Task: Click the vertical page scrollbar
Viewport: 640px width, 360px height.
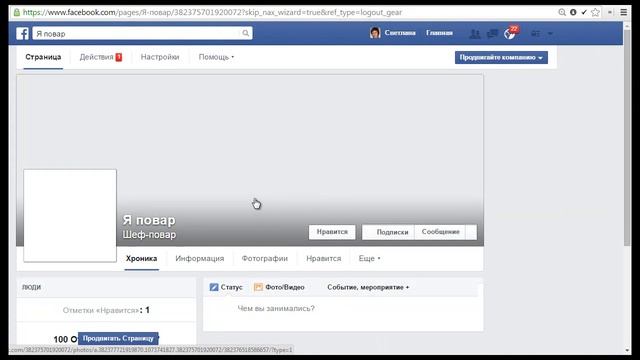Action: (x=627, y=139)
